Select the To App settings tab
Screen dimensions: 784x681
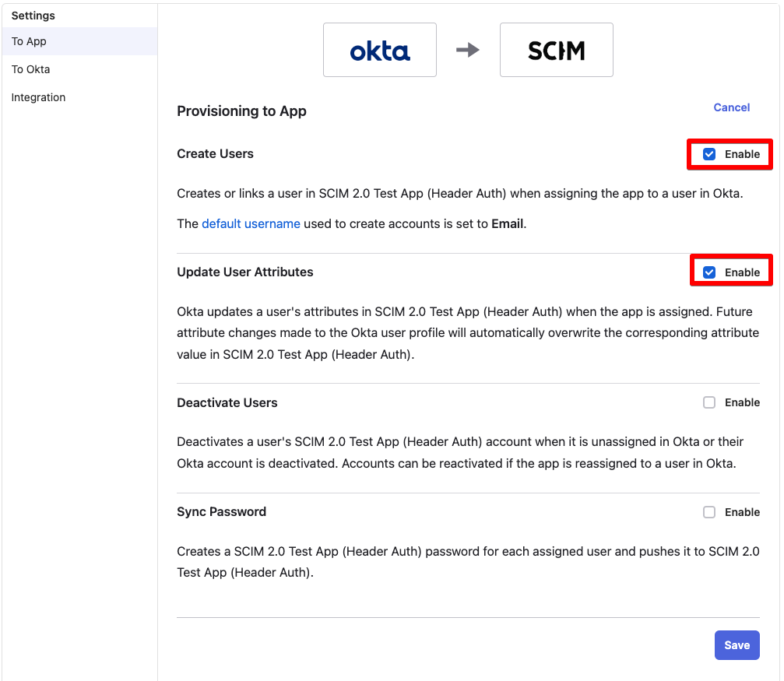(x=30, y=41)
